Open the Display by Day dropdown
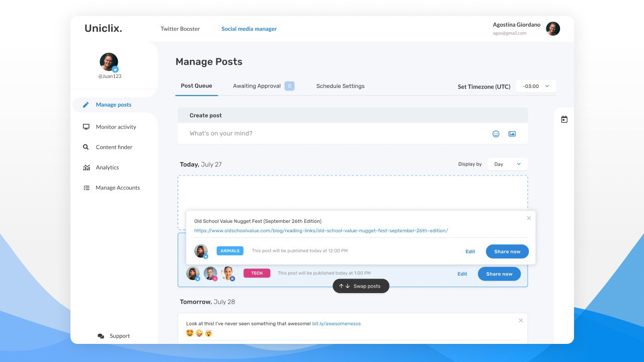This screenshot has height=362, width=644. tap(508, 164)
